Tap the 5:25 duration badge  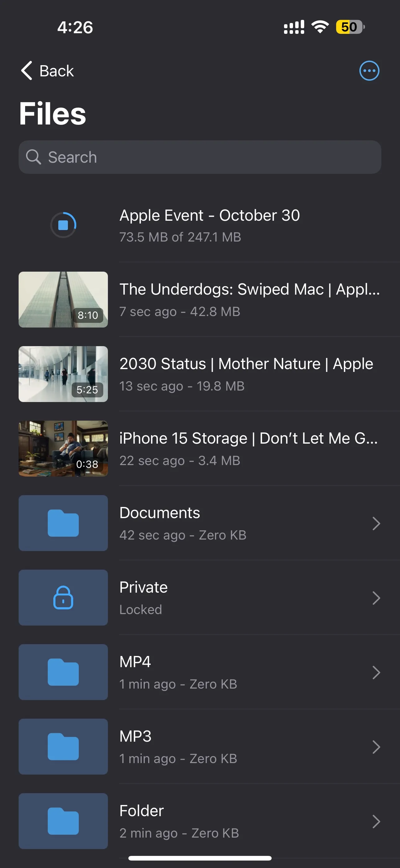(x=87, y=390)
